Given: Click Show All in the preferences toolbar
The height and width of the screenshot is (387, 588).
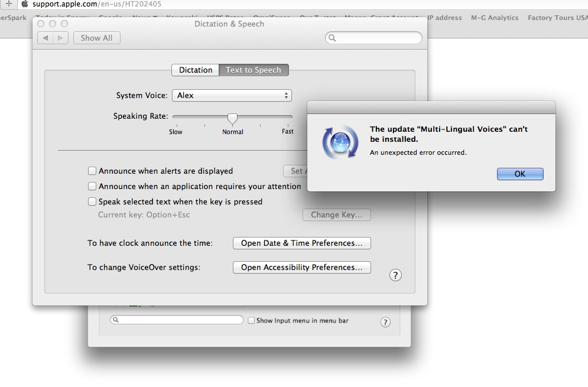Looking at the screenshot, I should [x=96, y=38].
